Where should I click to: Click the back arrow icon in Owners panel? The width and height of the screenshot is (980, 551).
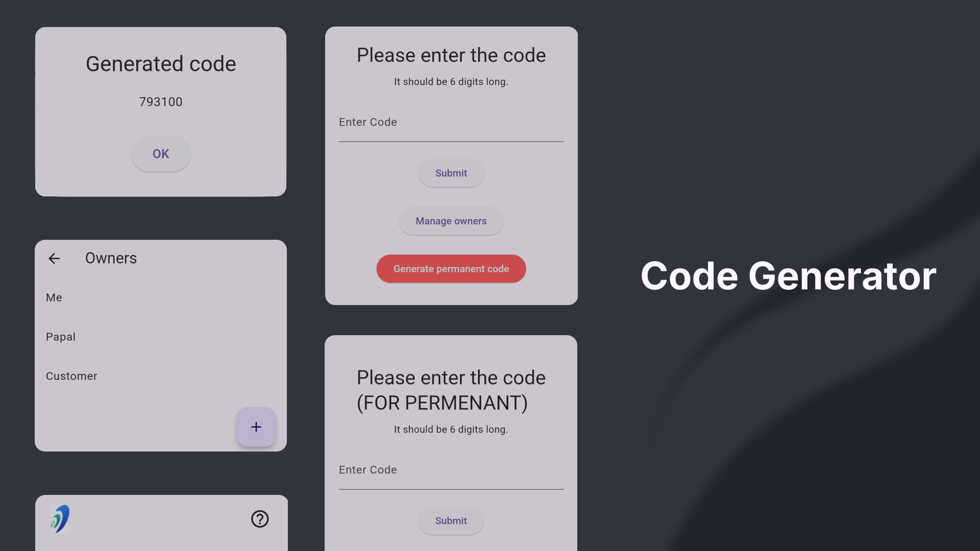pos(54,258)
